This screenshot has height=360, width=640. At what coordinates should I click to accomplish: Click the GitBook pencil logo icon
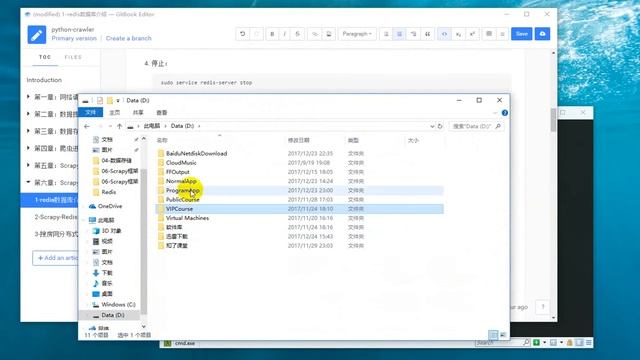click(37, 35)
